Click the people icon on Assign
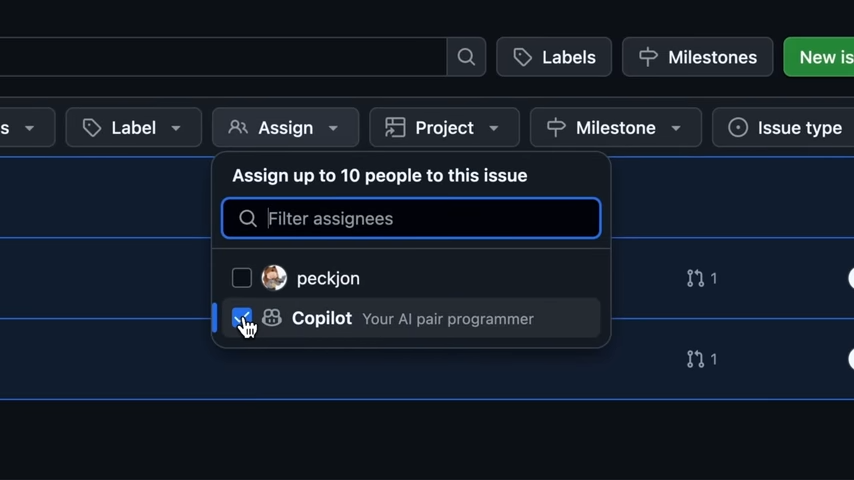The width and height of the screenshot is (854, 480). [238, 128]
